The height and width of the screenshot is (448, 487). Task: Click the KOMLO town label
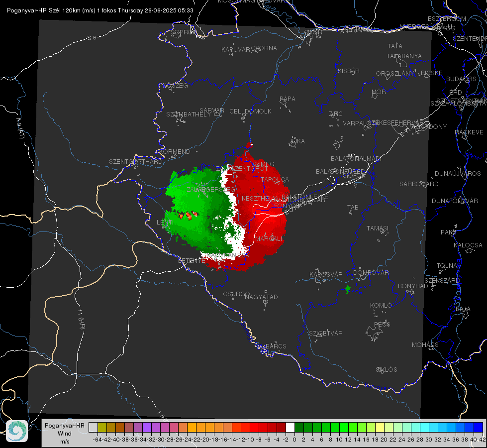tap(381, 306)
